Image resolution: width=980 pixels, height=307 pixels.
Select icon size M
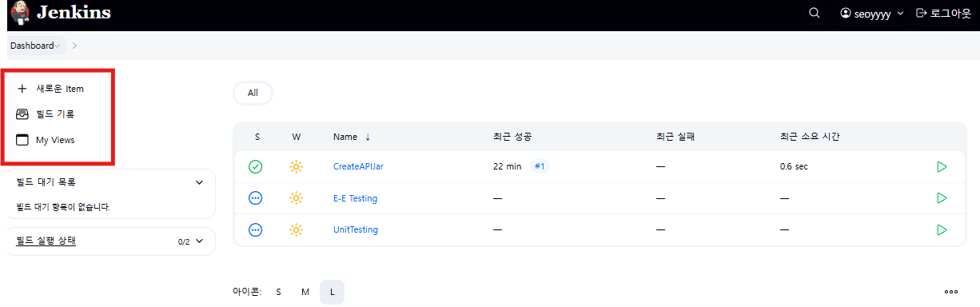click(305, 292)
